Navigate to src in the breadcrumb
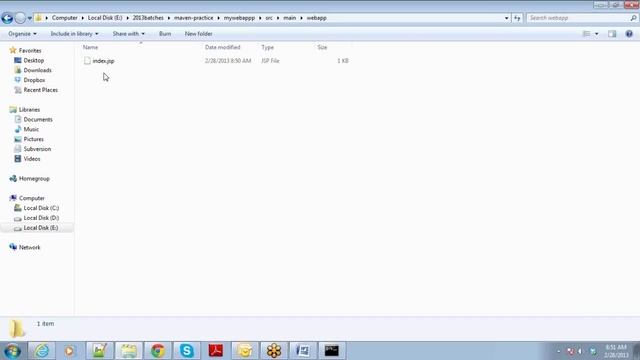 tap(269, 18)
